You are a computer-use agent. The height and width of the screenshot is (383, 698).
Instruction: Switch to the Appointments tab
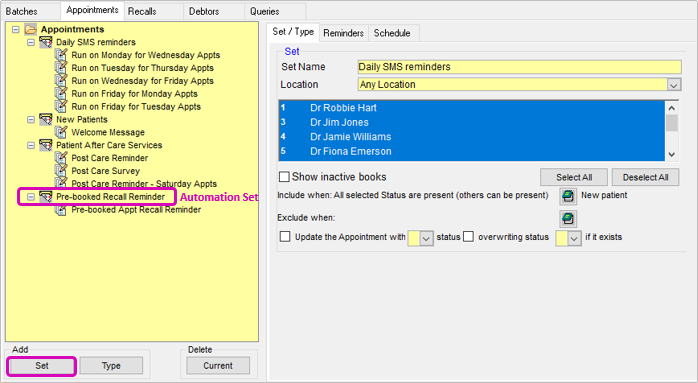pos(92,10)
